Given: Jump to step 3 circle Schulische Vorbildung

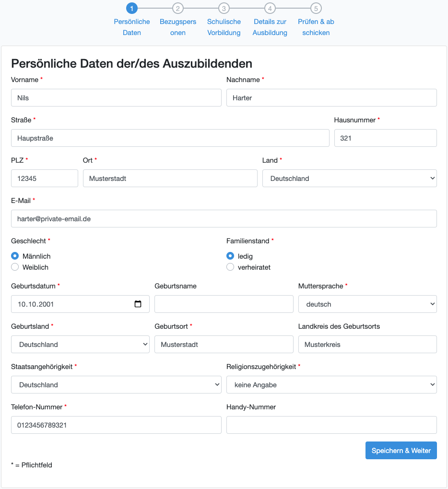Looking at the screenshot, I should 224,8.
